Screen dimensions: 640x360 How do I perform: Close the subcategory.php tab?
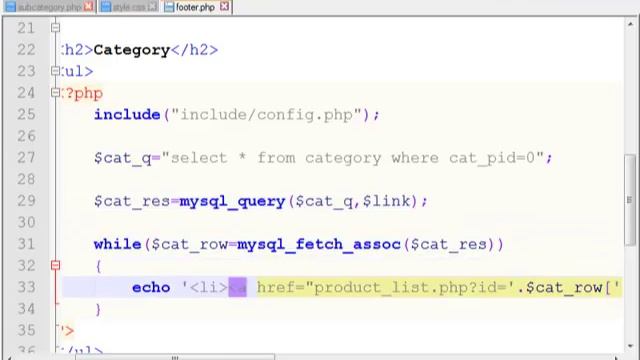coord(88,7)
